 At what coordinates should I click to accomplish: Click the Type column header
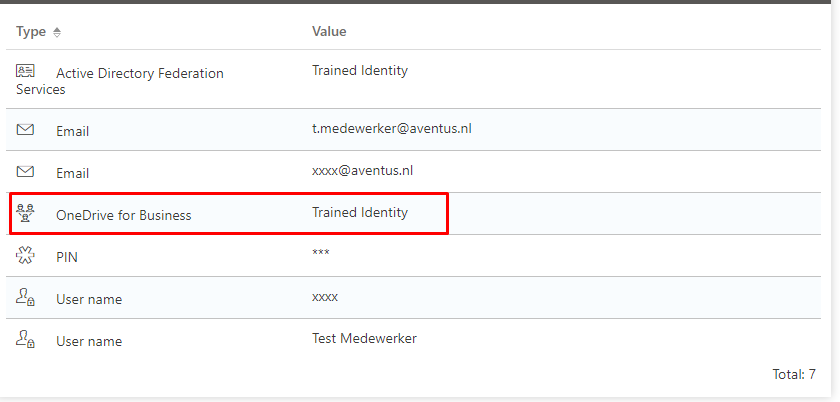pos(31,32)
